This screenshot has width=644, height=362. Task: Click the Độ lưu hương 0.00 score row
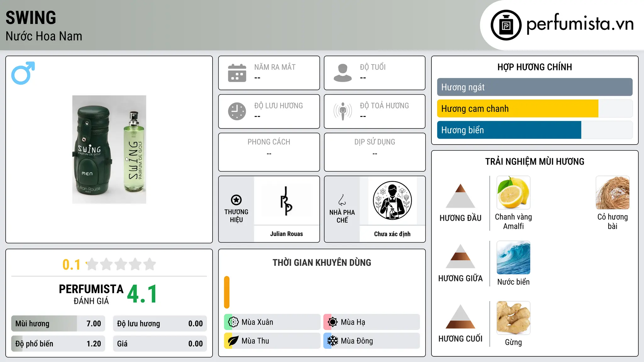pyautogui.click(x=160, y=324)
